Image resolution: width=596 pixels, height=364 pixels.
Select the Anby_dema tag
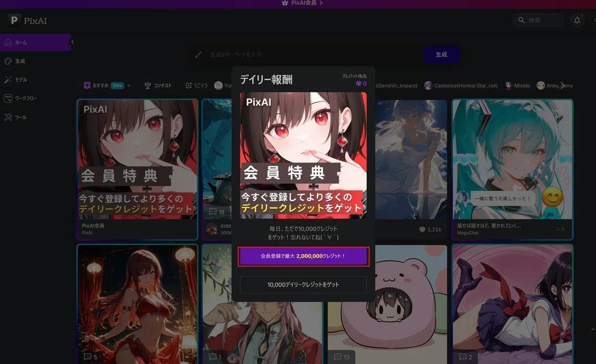tap(555, 85)
